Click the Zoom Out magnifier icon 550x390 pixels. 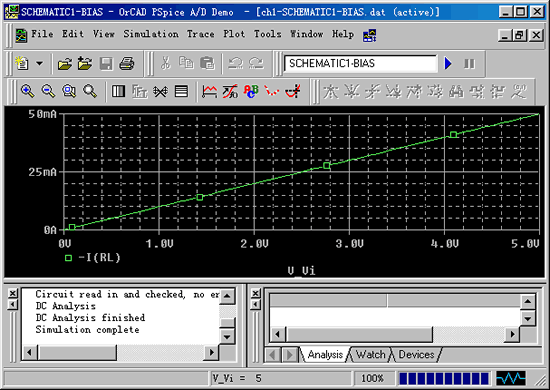click(48, 91)
